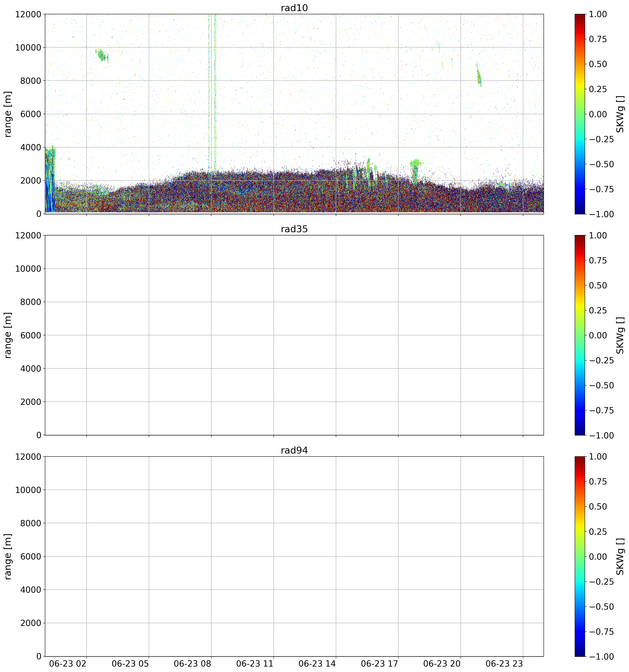The height and width of the screenshot is (672, 629).
Task: Click the 1.00 tick on rad10 colorbar
Action: 598,14
